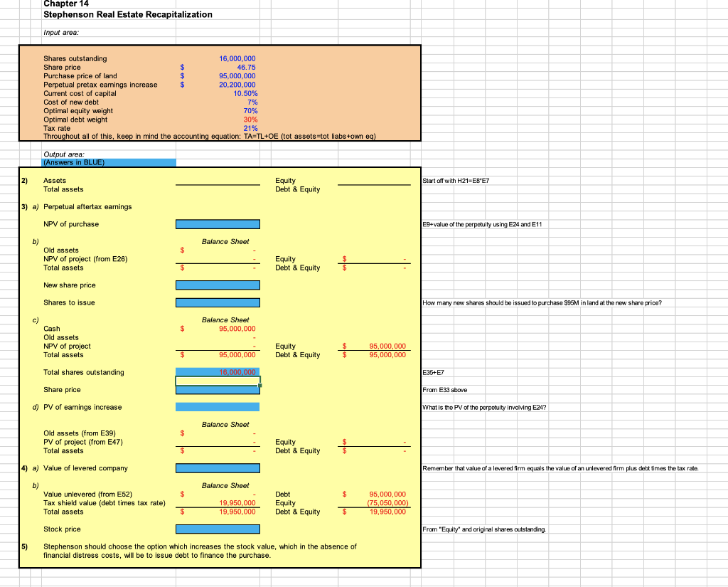Viewport: 728px width, 587px height.
Task: Select the Value of levered company answer box
Action: pos(218,467)
